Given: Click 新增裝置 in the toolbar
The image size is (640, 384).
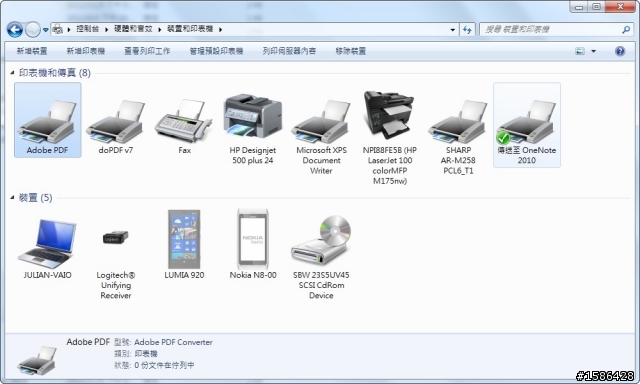Looking at the screenshot, I should (x=32, y=51).
